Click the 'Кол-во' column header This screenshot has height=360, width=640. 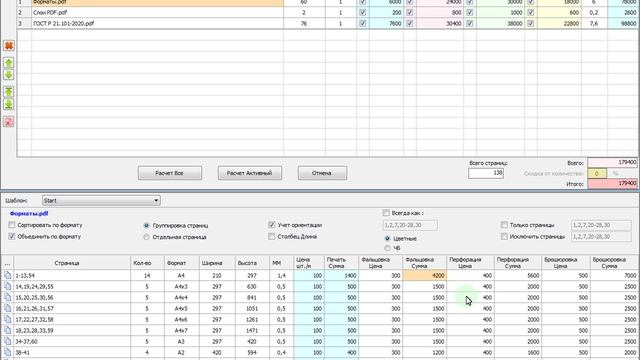click(x=147, y=263)
